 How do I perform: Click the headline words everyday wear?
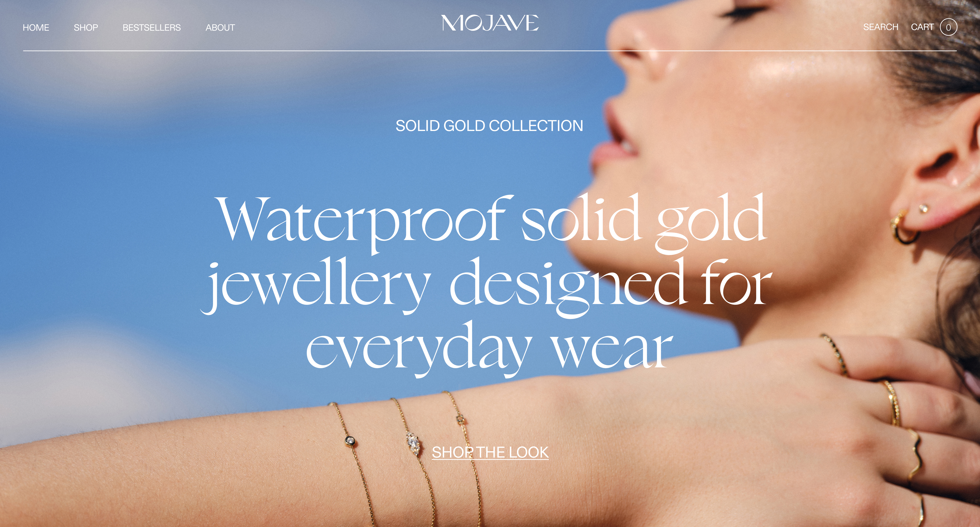tap(490, 348)
